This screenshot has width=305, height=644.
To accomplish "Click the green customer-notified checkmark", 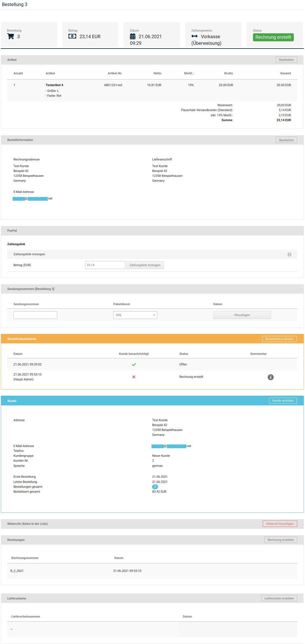I will click(134, 364).
